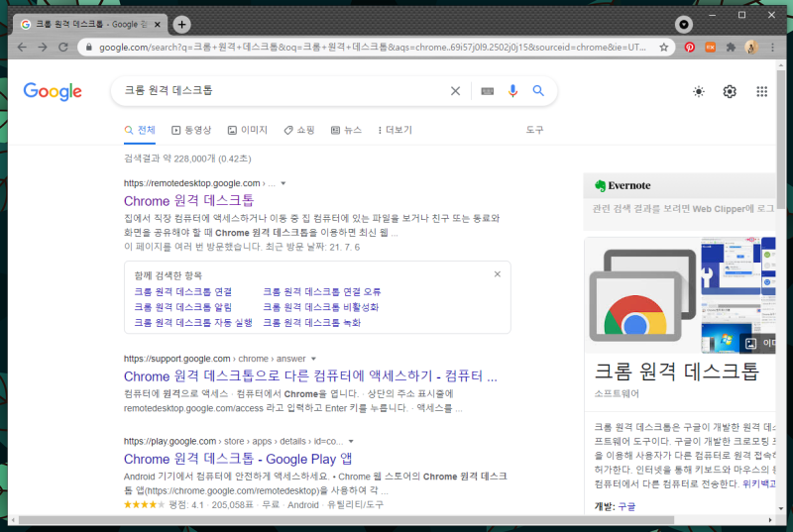Click related search 크롬 원격 데스크톱 연결 오류

(x=322, y=292)
